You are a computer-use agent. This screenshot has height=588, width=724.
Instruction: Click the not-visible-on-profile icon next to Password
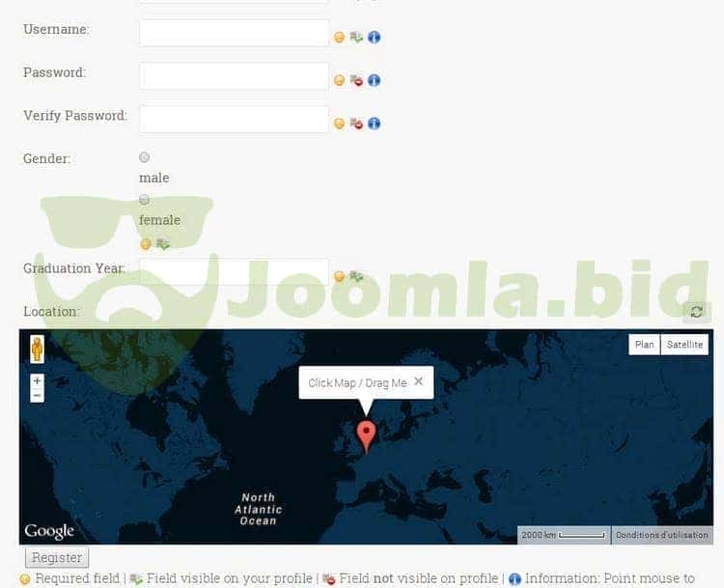click(x=356, y=80)
